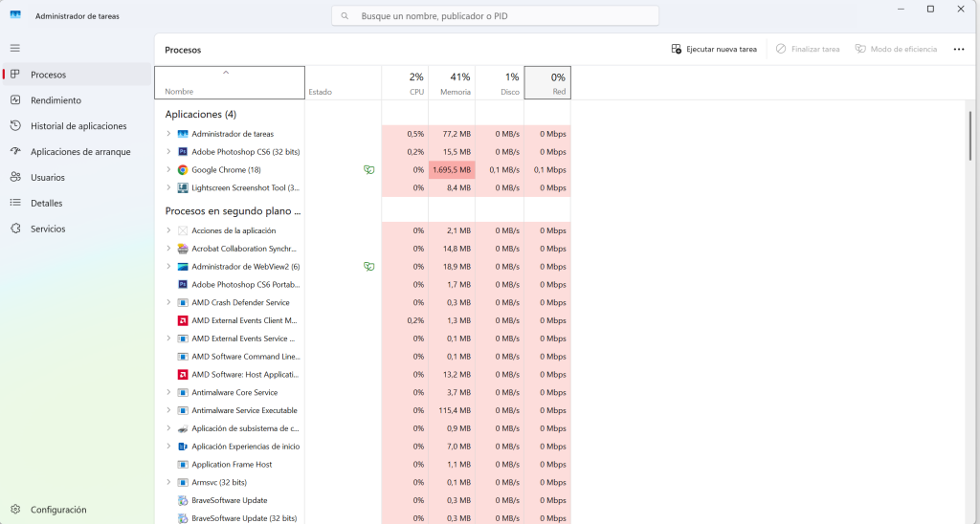Click Lightscreen Screenshot Tool icon
The width and height of the screenshot is (980, 524).
[x=183, y=187]
